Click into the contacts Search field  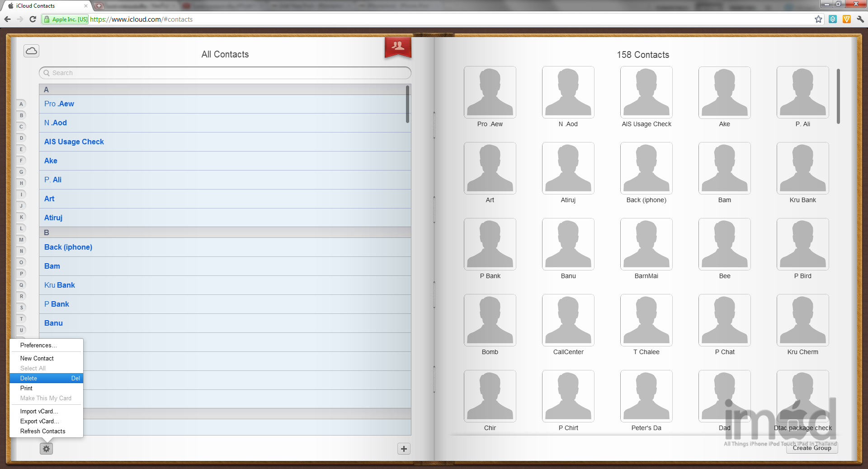point(225,73)
